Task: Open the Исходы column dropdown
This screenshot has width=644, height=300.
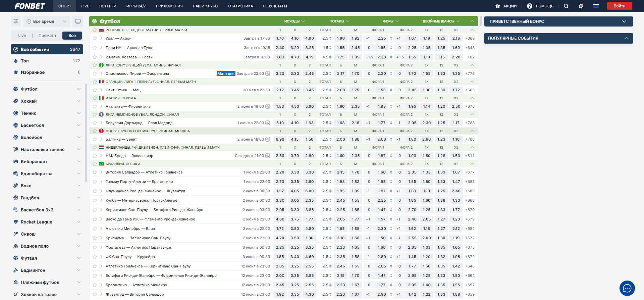Action: click(294, 21)
